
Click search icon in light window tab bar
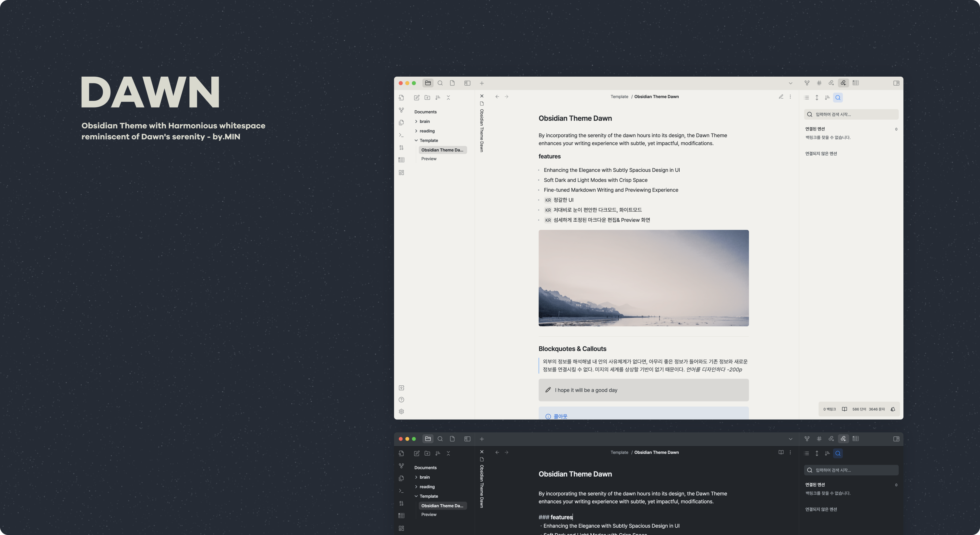(440, 83)
